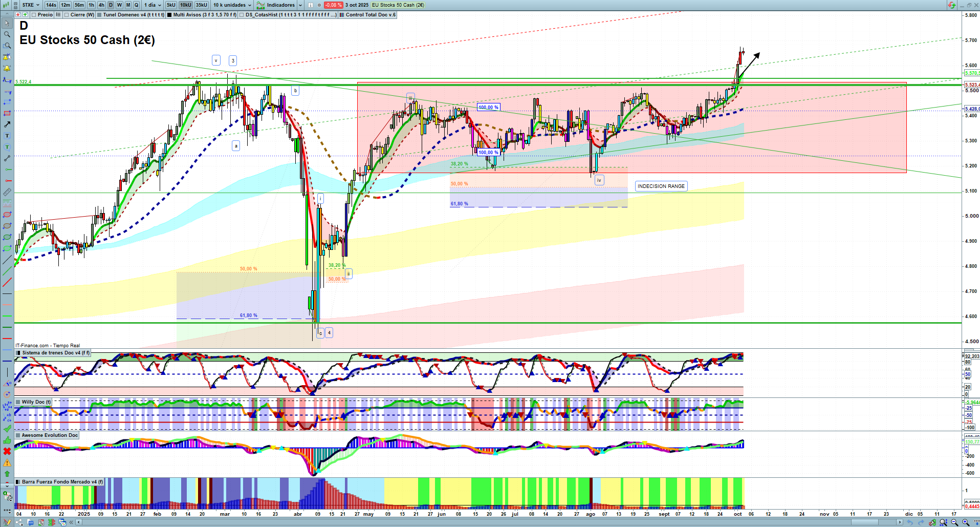The width and height of the screenshot is (980, 527).
Task: Switch to the 4h timeframe
Action: 101,5
